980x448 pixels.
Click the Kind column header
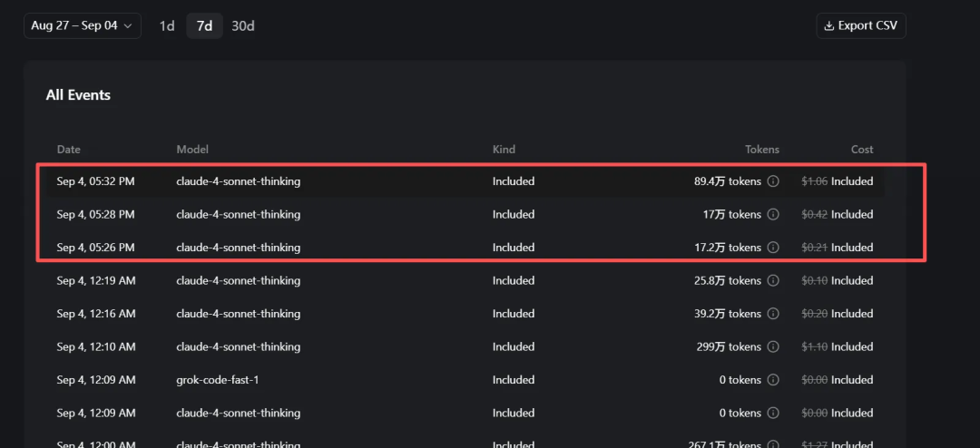pos(504,150)
